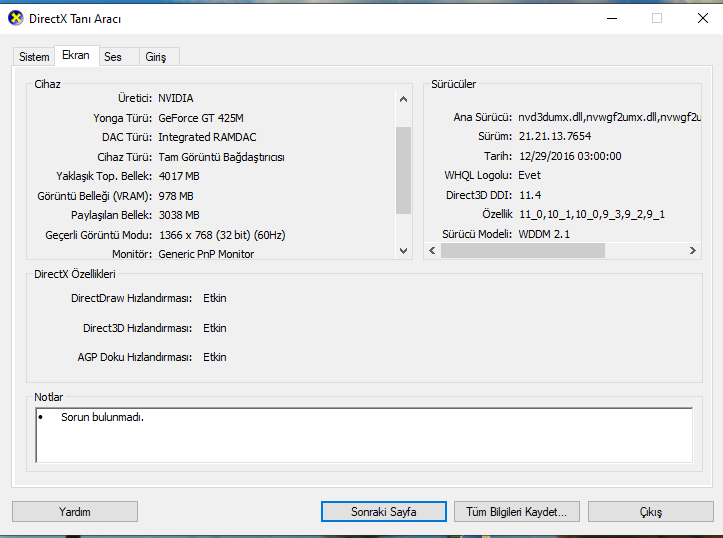The width and height of the screenshot is (723, 538).
Task: Click the 978 MB VRAM value
Action: click(176, 196)
